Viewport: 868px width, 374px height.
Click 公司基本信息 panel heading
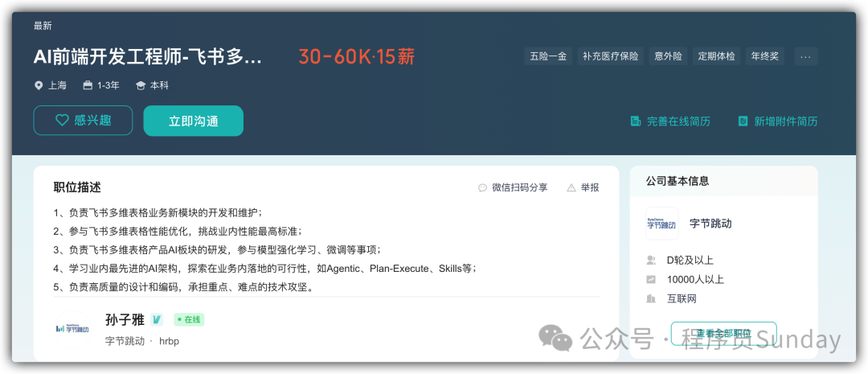678,181
